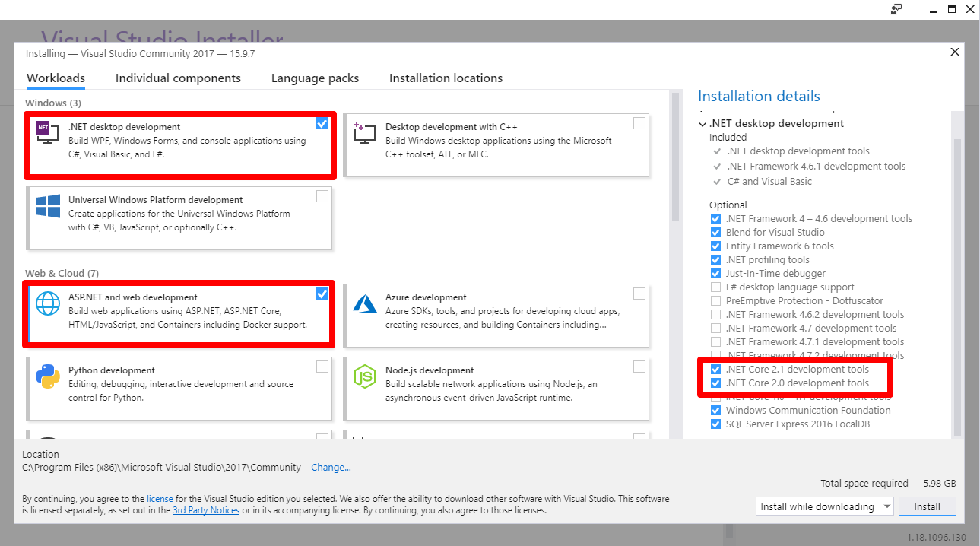Uncheck the Blend for Visual Studio option
Image resolution: width=980 pixels, height=546 pixels.
(715, 233)
